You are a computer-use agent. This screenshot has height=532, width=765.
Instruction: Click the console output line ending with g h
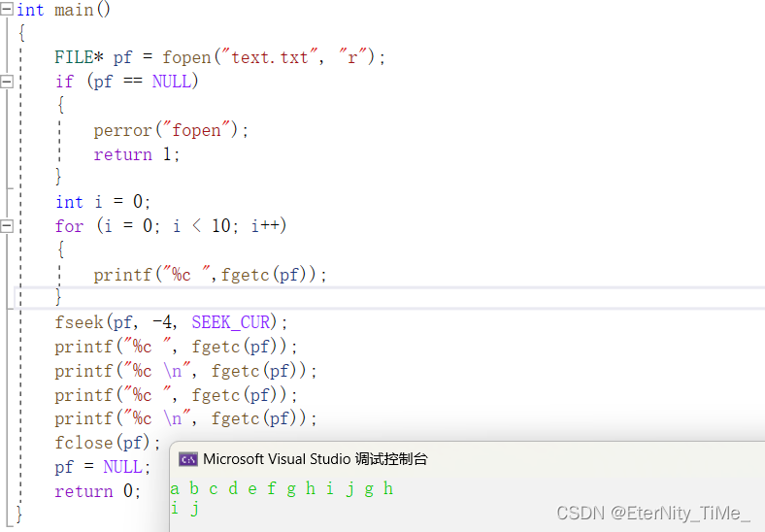282,488
